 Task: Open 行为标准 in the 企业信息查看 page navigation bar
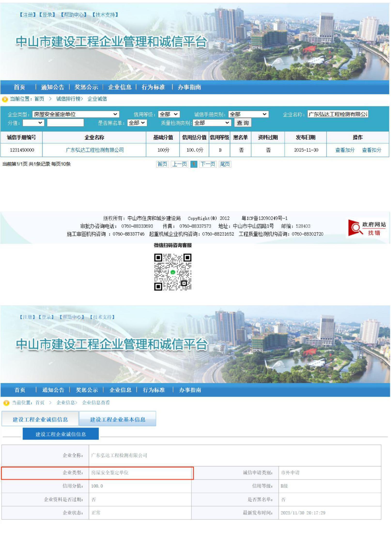[154, 390]
